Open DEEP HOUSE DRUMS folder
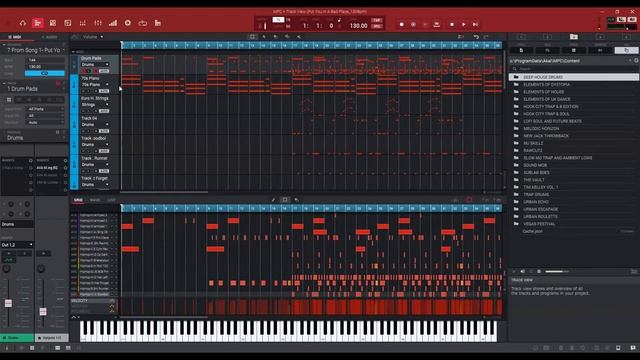 coord(573,77)
